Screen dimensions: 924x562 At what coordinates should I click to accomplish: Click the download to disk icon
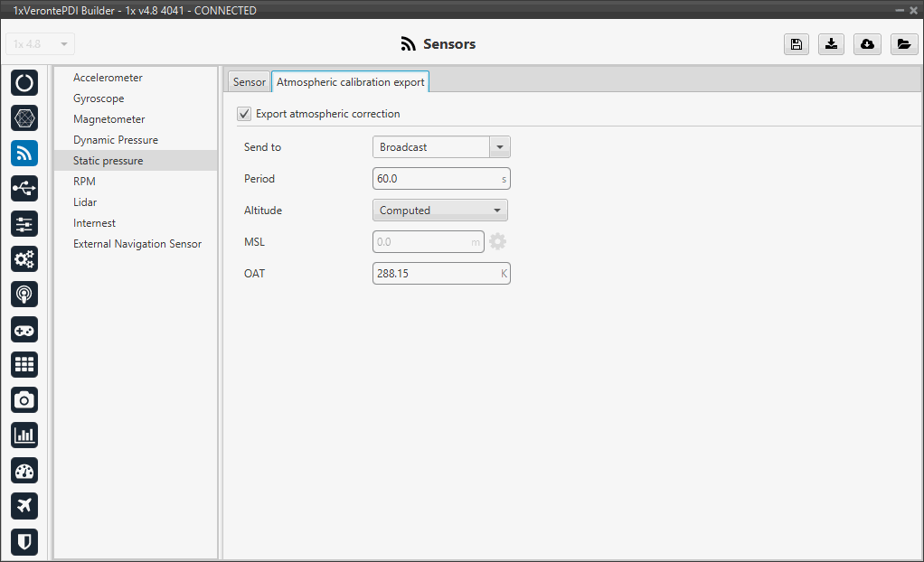tap(831, 44)
